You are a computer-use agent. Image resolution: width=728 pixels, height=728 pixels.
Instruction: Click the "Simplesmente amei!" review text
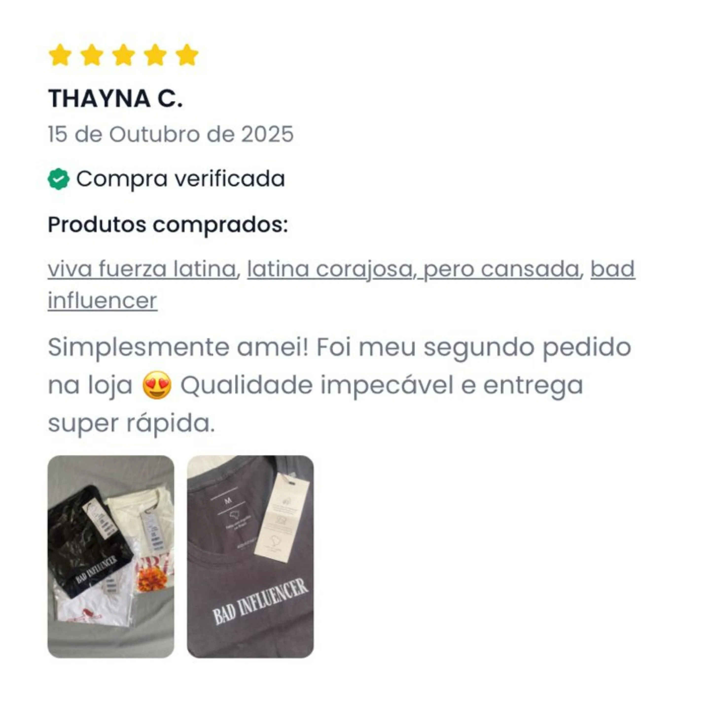[x=178, y=347]
